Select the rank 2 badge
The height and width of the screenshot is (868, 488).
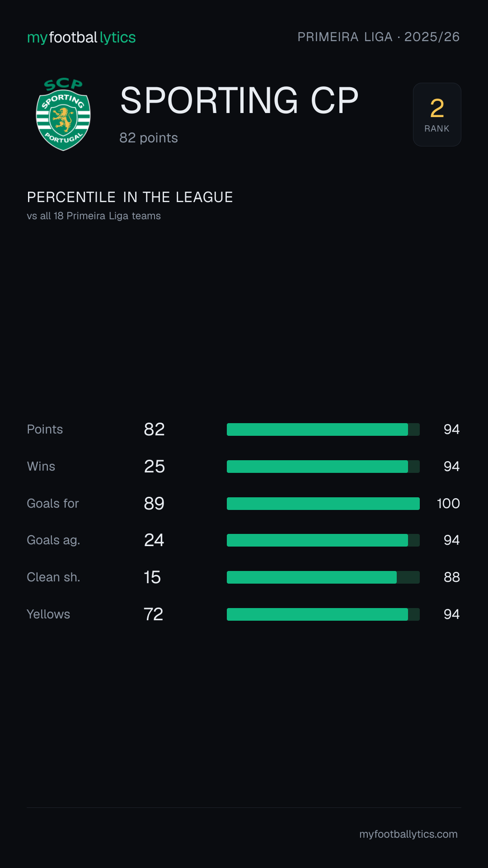tap(437, 114)
